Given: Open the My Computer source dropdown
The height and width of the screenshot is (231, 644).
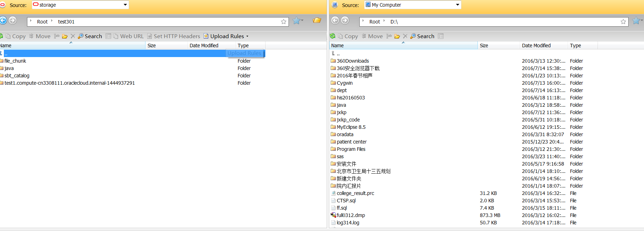Looking at the screenshot, I should [x=457, y=5].
